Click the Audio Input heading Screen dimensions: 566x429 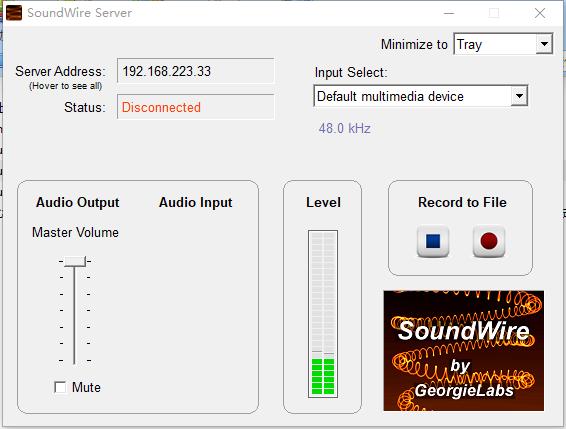pyautogui.click(x=196, y=202)
